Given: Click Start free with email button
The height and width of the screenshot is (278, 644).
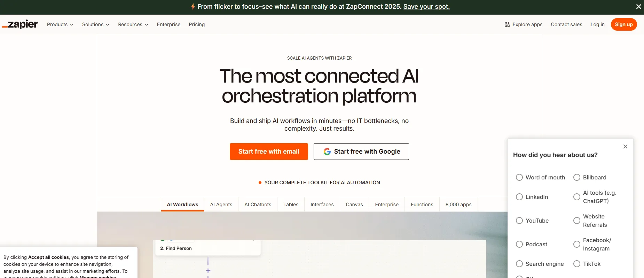Looking at the screenshot, I should tap(269, 152).
